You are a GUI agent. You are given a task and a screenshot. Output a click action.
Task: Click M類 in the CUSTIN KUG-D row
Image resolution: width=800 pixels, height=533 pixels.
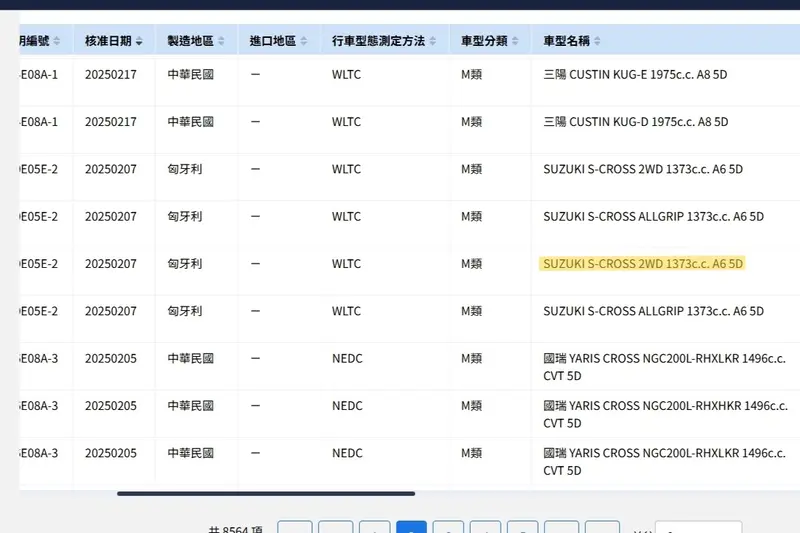coord(471,122)
